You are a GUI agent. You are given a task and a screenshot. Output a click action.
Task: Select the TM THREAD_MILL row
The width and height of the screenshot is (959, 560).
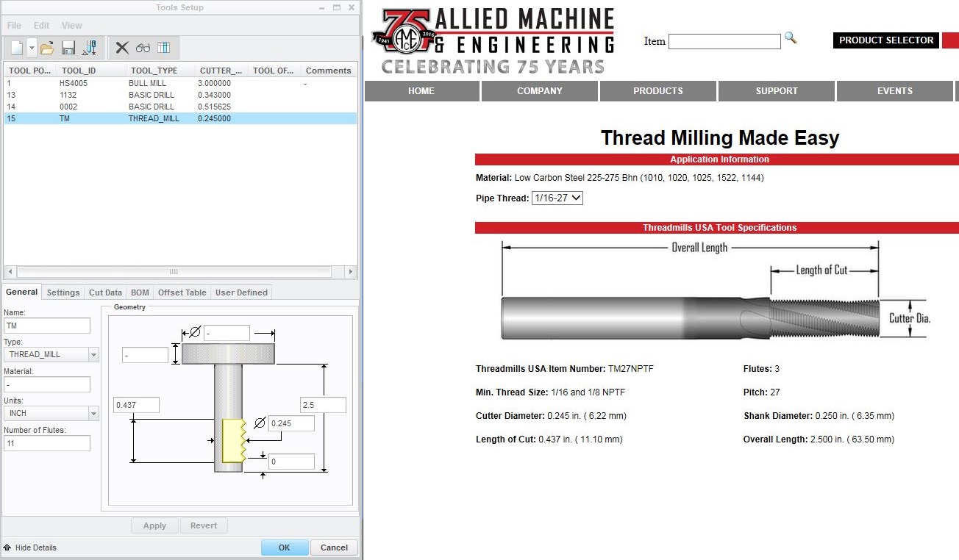[x=180, y=118]
